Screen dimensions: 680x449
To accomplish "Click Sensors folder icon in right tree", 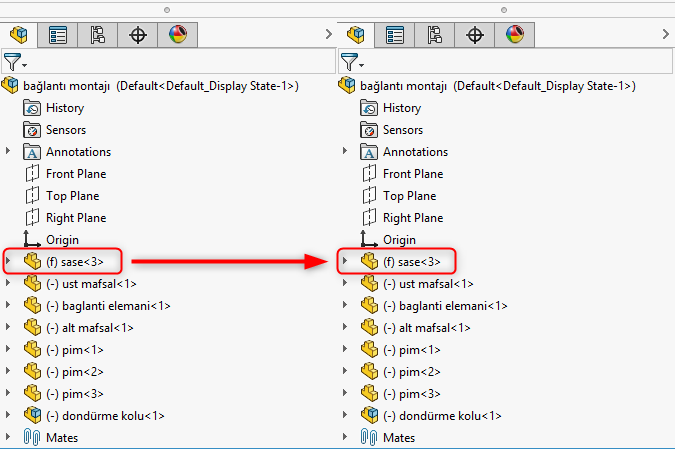I will point(369,130).
